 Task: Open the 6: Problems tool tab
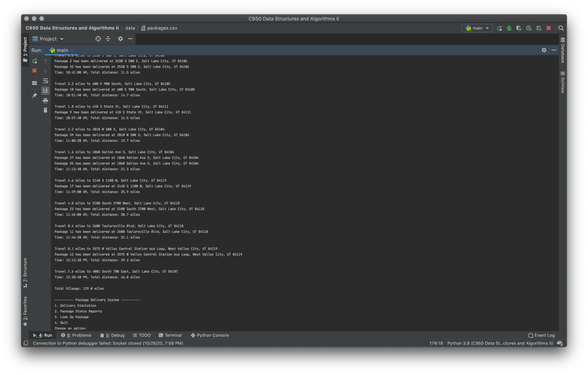pyautogui.click(x=76, y=335)
